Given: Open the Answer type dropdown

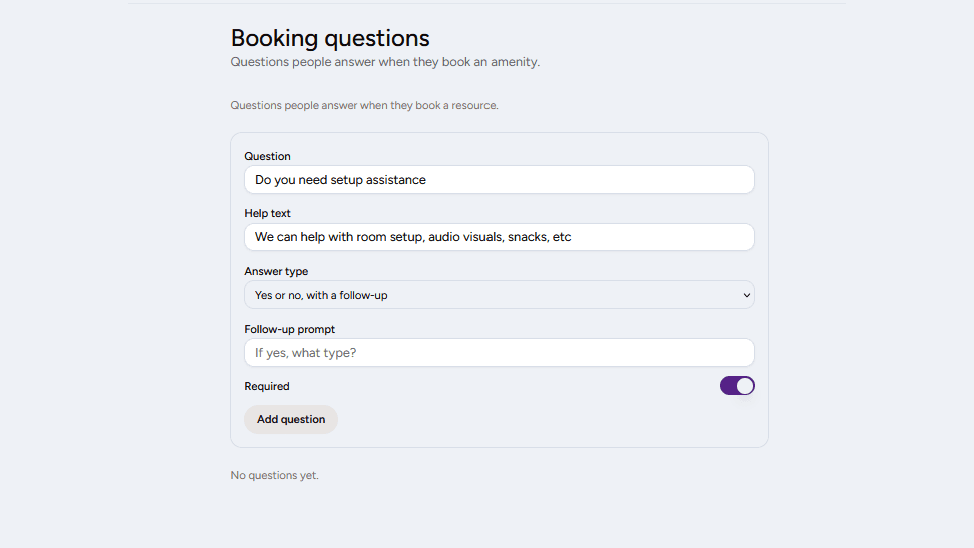Looking at the screenshot, I should click(x=499, y=295).
